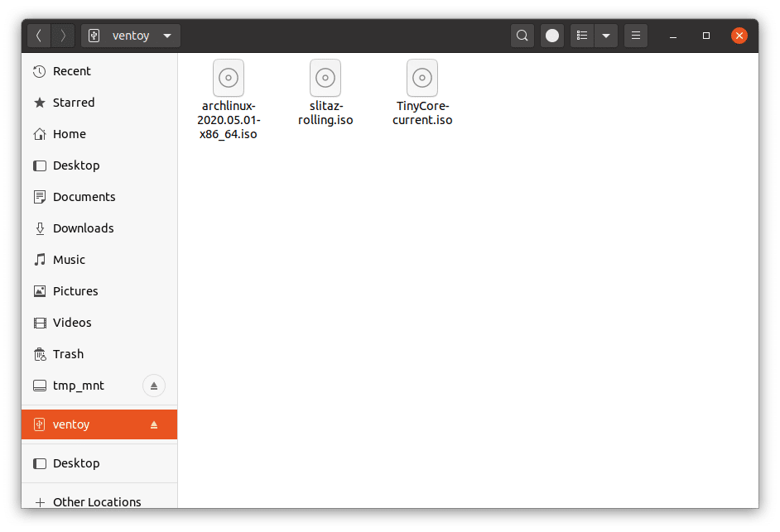Navigate back with the back arrow
This screenshot has width=780, height=532.
39,35
